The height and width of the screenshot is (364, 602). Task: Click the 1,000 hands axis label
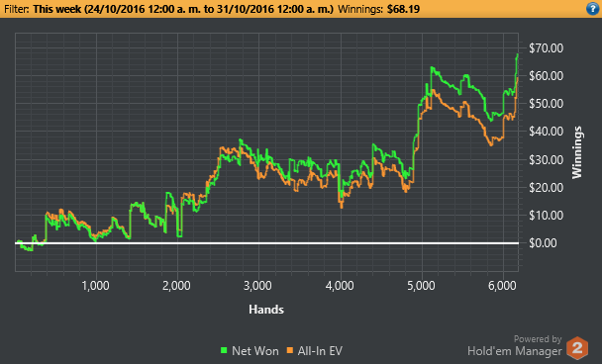(96, 286)
